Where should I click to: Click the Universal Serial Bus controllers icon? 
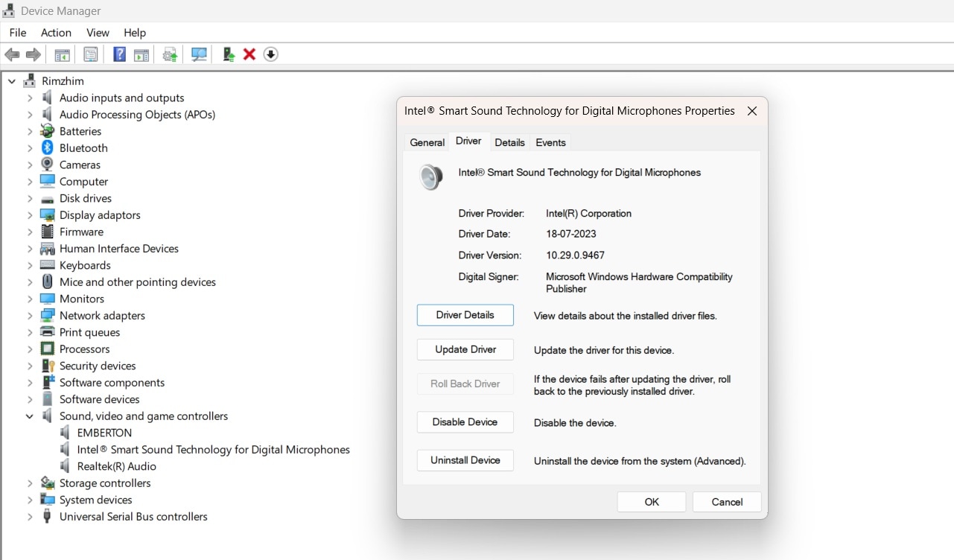click(48, 516)
